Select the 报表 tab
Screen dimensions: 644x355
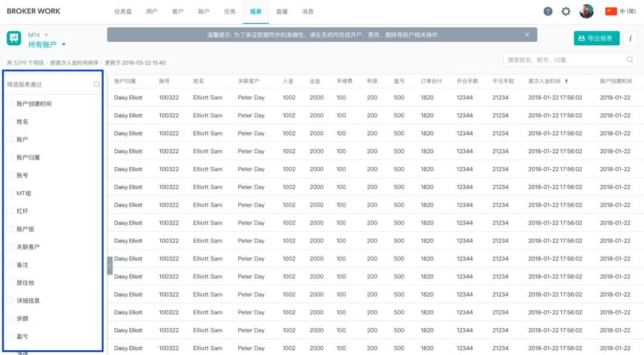(x=256, y=11)
